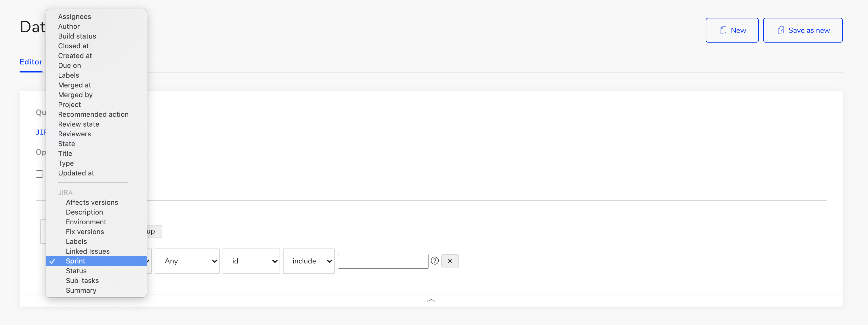Toggle the checkbox below the Options label
The height and width of the screenshot is (325, 868).
point(39,174)
